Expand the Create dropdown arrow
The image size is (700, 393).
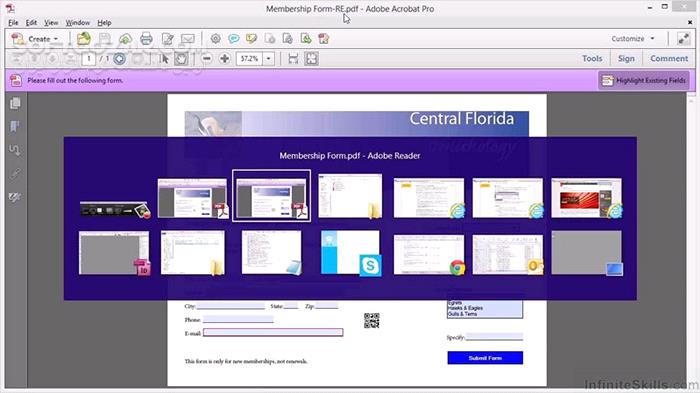point(56,39)
